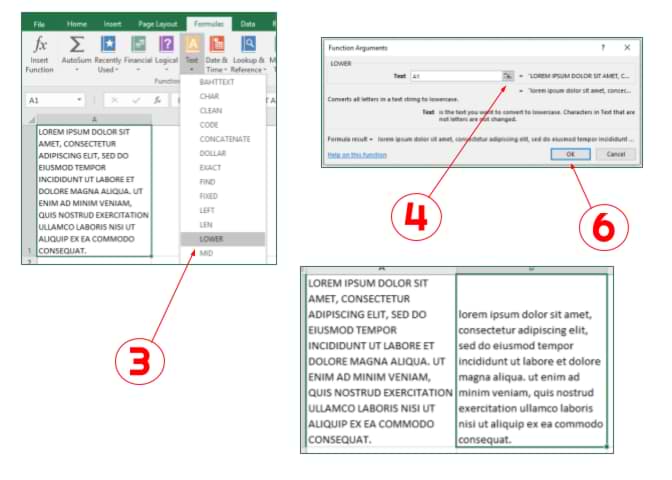Expand the Name Box dropdown arrow
Viewport: 672px width, 480px height.
80,100
